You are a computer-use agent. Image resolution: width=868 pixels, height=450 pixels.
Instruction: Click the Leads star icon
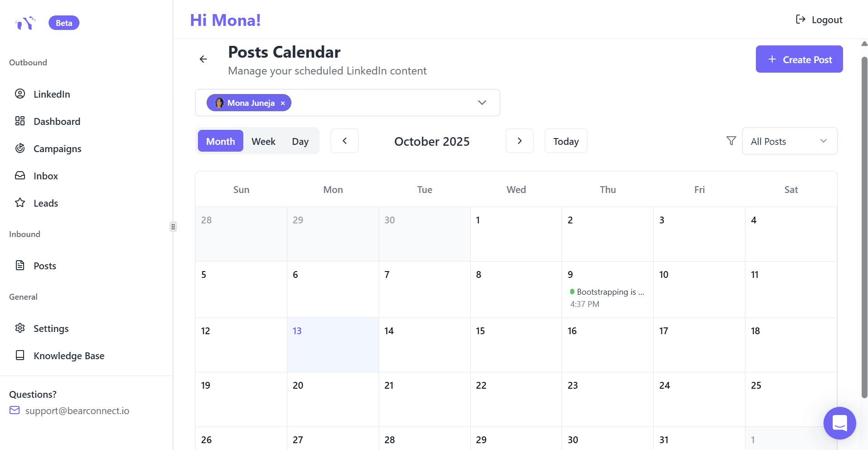20,203
